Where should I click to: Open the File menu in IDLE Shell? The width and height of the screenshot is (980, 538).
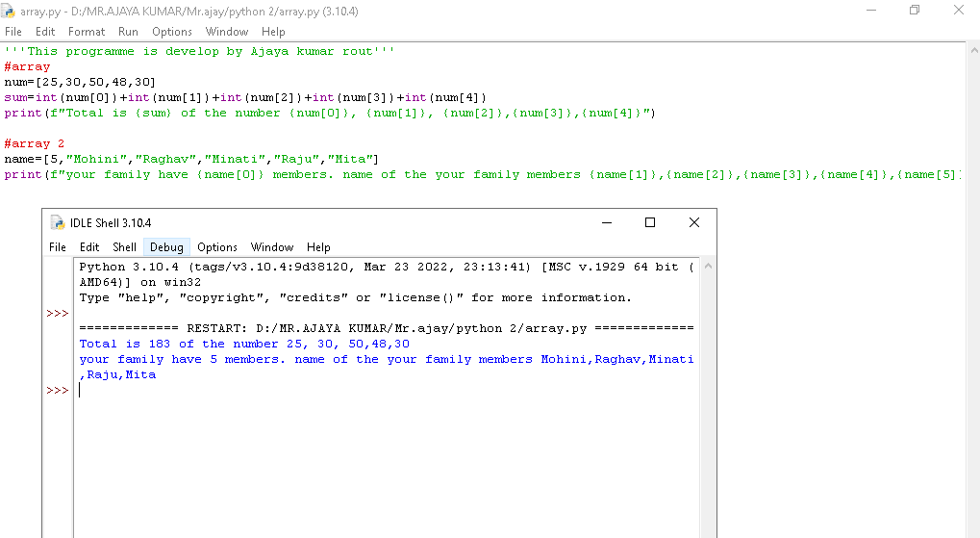(58, 247)
